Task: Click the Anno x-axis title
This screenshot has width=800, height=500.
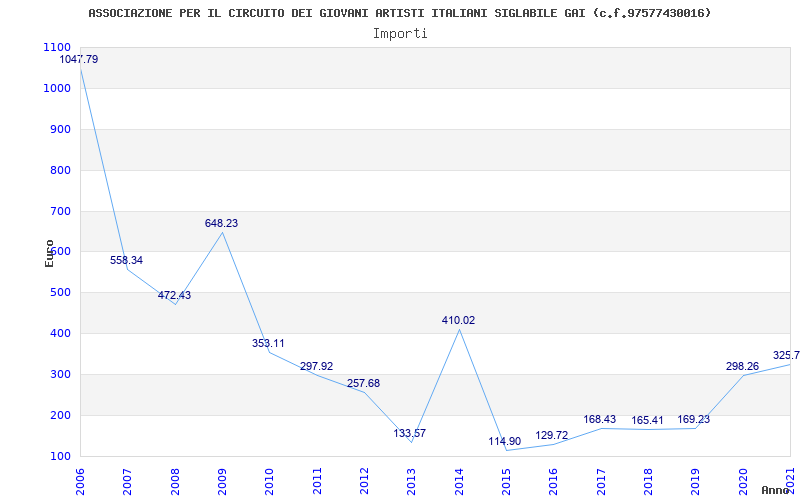Action: click(x=776, y=490)
